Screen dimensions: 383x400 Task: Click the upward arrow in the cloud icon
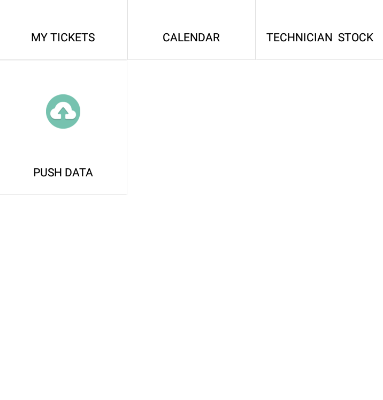63,113
